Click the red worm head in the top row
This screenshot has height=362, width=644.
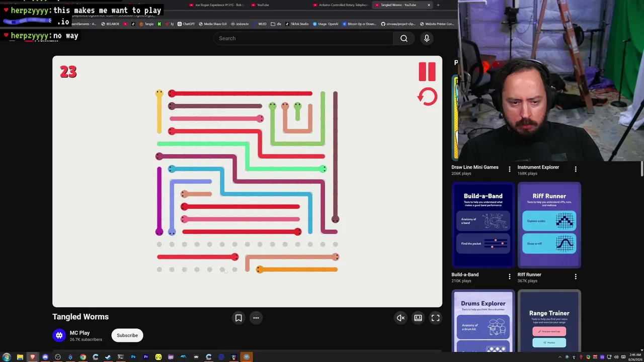[x=172, y=94]
